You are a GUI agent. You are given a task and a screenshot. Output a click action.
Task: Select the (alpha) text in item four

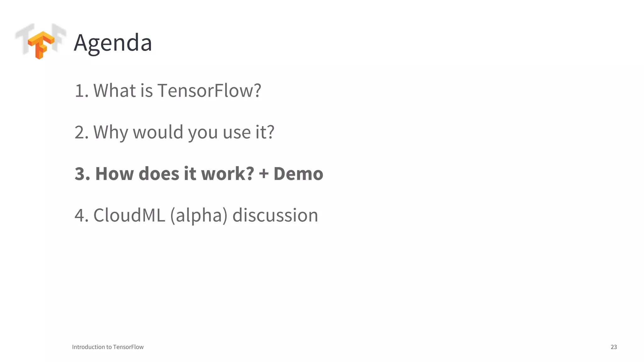click(199, 216)
